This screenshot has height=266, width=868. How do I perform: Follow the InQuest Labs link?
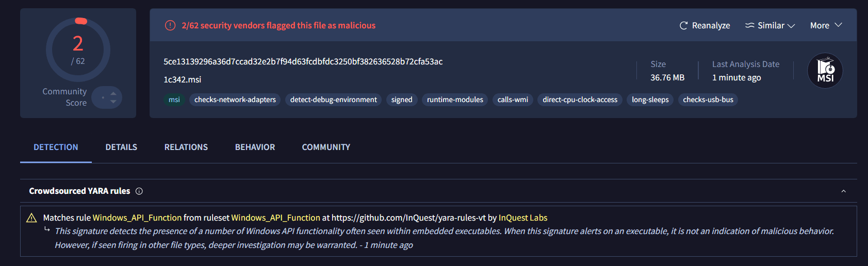click(x=523, y=218)
